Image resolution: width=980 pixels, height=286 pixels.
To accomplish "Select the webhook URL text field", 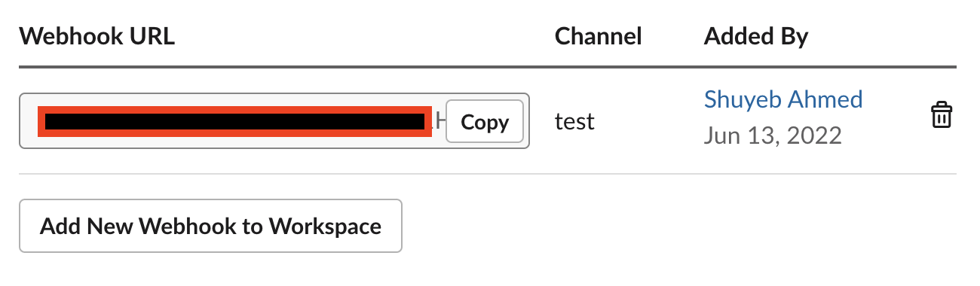I will [x=274, y=121].
